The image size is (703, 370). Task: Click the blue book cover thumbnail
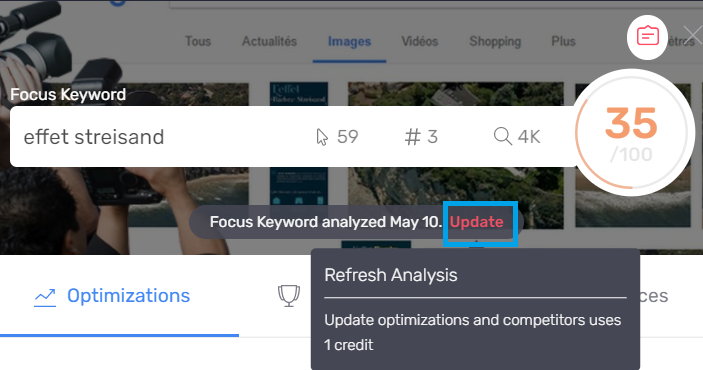299,143
